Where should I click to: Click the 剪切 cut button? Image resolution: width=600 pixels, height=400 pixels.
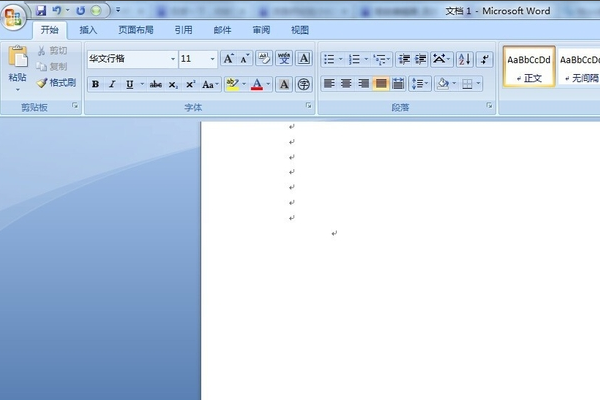point(53,51)
